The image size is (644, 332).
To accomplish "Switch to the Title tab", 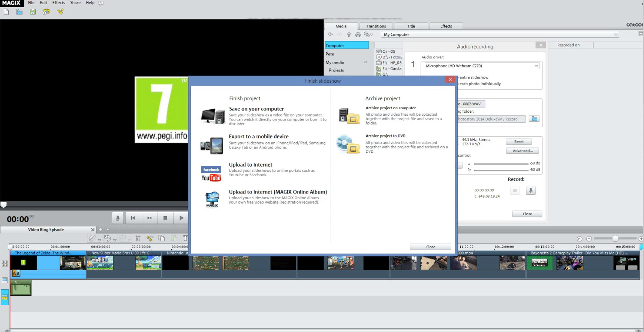I will click(411, 26).
